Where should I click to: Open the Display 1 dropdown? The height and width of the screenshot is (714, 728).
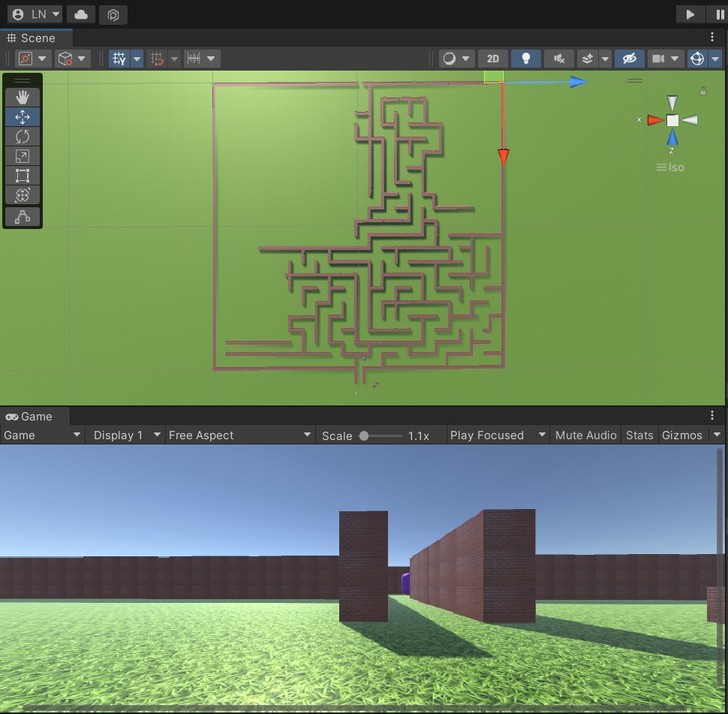click(x=127, y=435)
